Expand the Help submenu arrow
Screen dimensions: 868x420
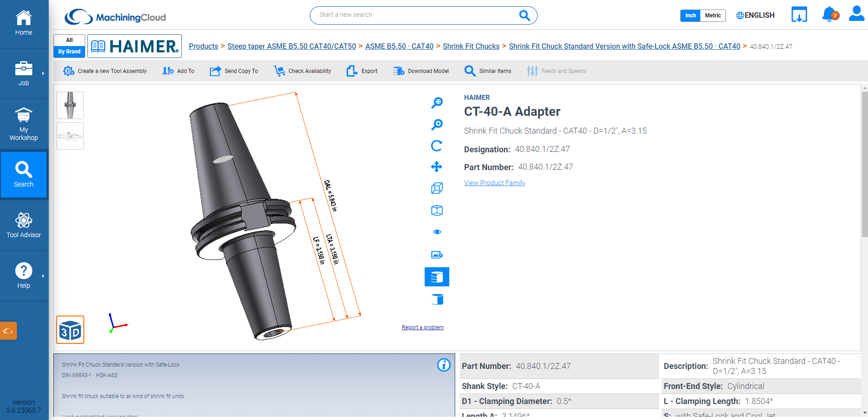(43, 276)
